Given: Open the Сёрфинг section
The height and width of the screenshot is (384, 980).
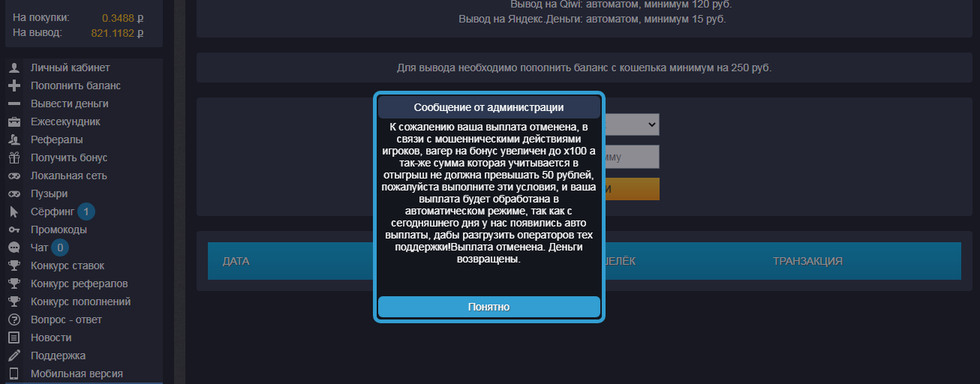Looking at the screenshot, I should 52,211.
